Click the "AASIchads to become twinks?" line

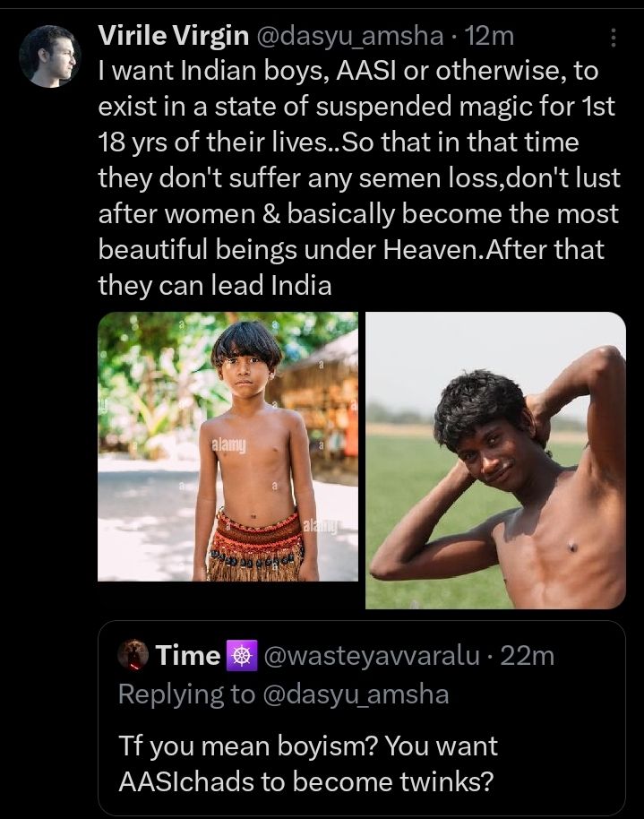305,780
